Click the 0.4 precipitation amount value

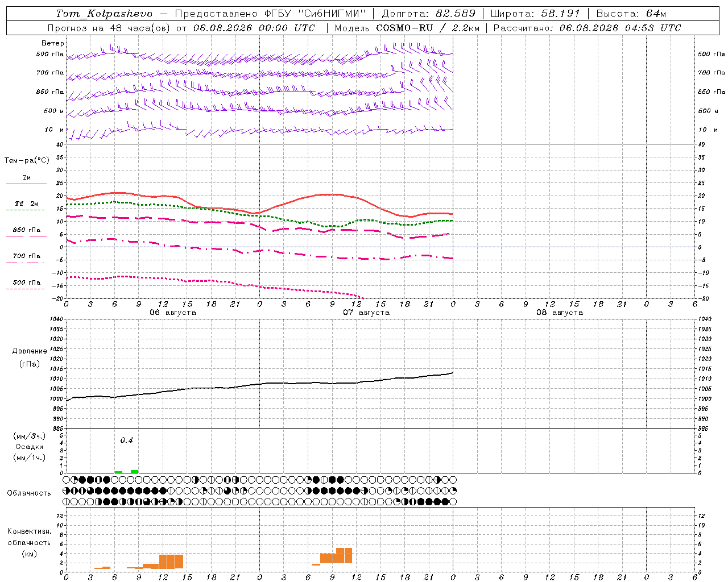[x=126, y=440]
